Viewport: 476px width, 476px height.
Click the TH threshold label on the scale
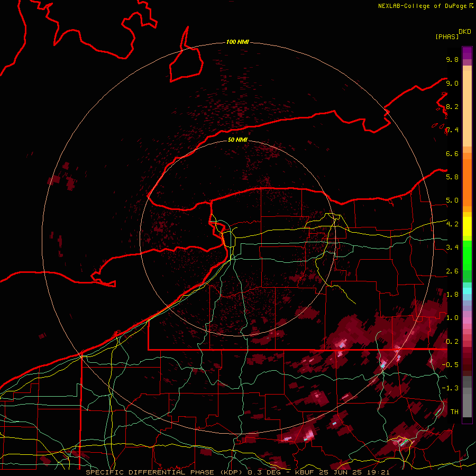454,412
